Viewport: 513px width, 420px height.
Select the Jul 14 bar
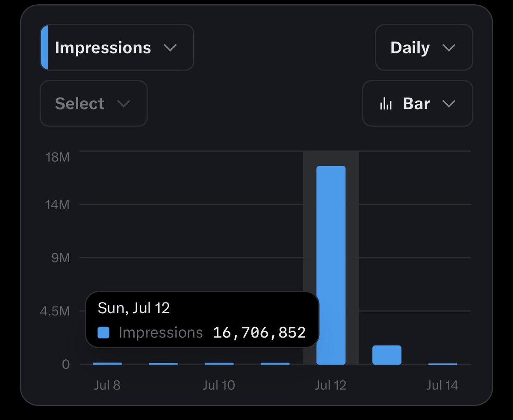tap(443, 364)
